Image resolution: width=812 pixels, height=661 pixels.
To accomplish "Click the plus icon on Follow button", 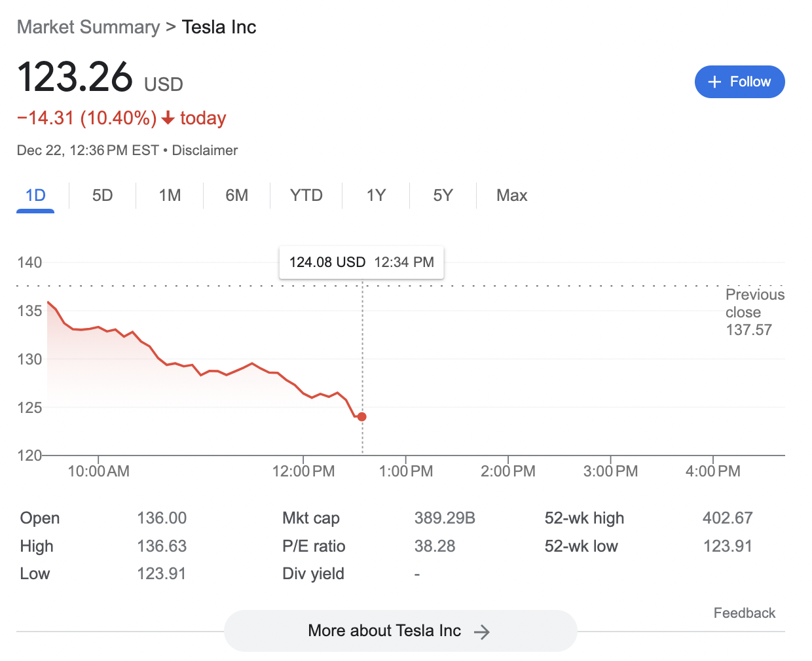I will coord(715,82).
